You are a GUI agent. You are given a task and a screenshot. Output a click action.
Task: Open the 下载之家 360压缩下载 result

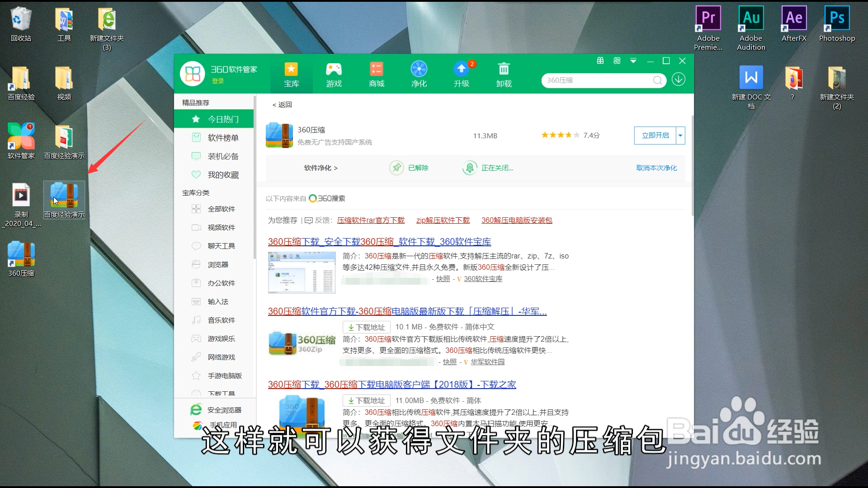tap(392, 385)
